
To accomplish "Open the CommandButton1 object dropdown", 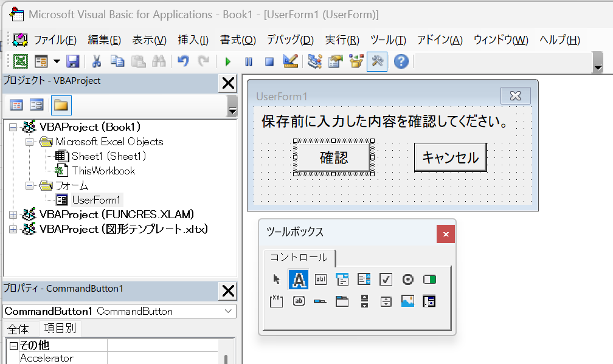I will 228,311.
